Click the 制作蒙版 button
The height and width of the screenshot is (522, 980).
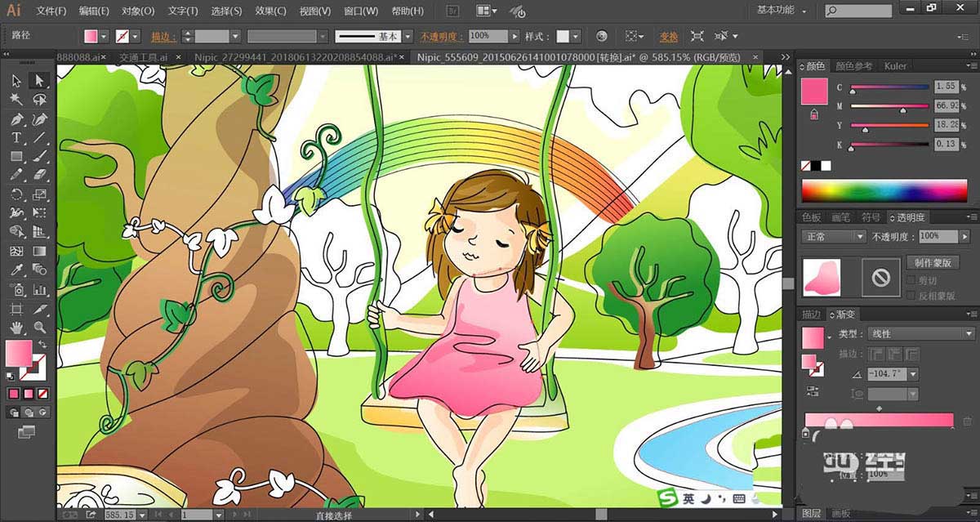(932, 262)
